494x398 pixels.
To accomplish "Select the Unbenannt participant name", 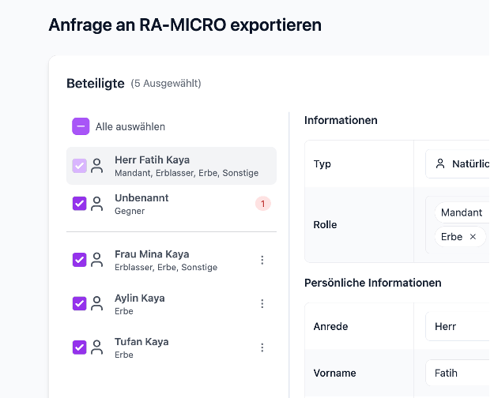I will [141, 198].
